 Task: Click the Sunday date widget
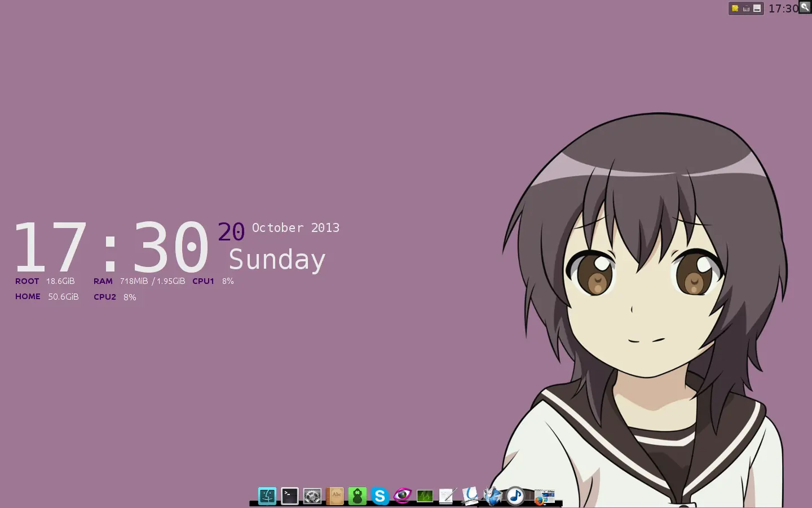(276, 259)
